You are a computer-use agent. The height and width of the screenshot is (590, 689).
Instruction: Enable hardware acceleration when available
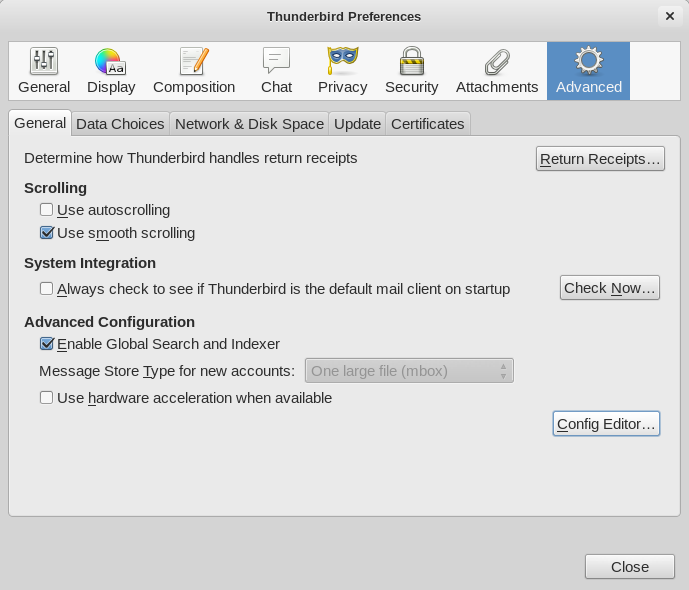[47, 398]
